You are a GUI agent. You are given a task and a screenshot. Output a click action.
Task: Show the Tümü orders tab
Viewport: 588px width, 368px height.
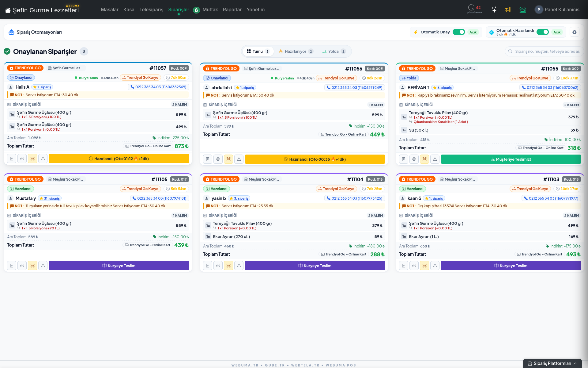coord(258,52)
